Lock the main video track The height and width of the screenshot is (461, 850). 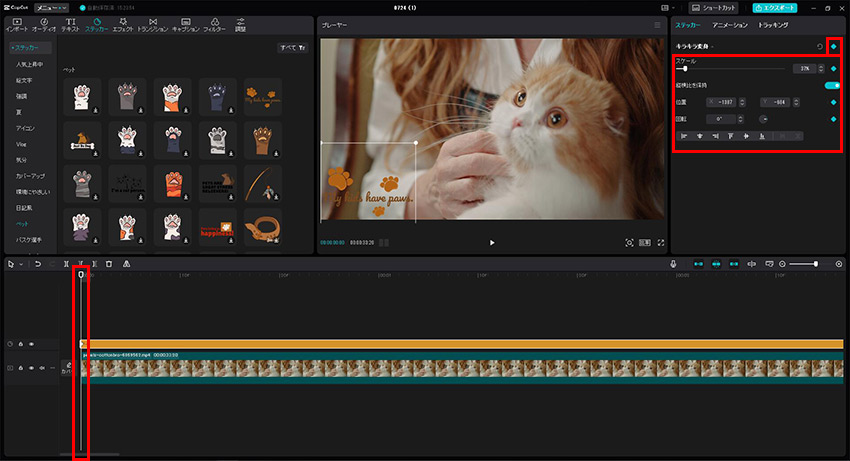[20, 368]
